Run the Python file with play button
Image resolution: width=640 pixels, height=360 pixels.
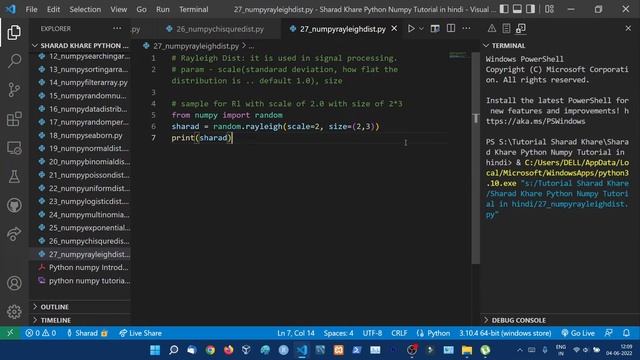coord(411,29)
